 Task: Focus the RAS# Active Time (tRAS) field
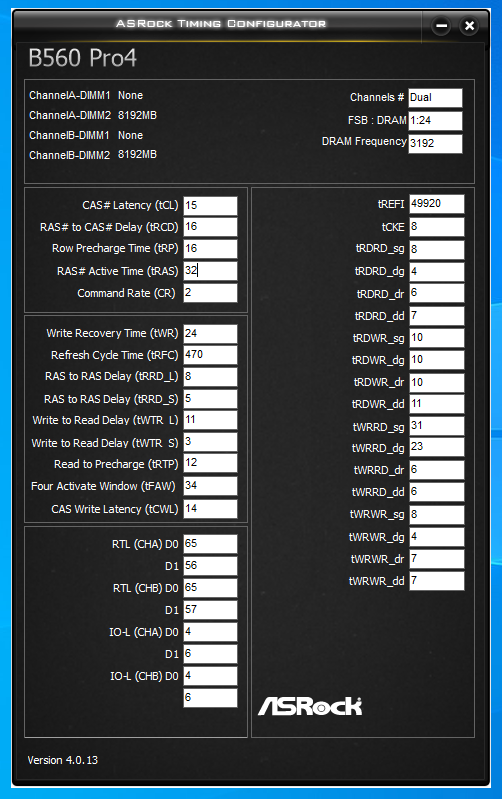pos(210,271)
